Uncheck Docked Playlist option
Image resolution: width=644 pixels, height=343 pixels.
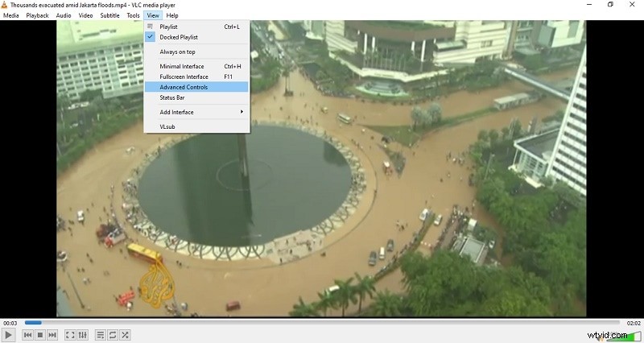196,37
